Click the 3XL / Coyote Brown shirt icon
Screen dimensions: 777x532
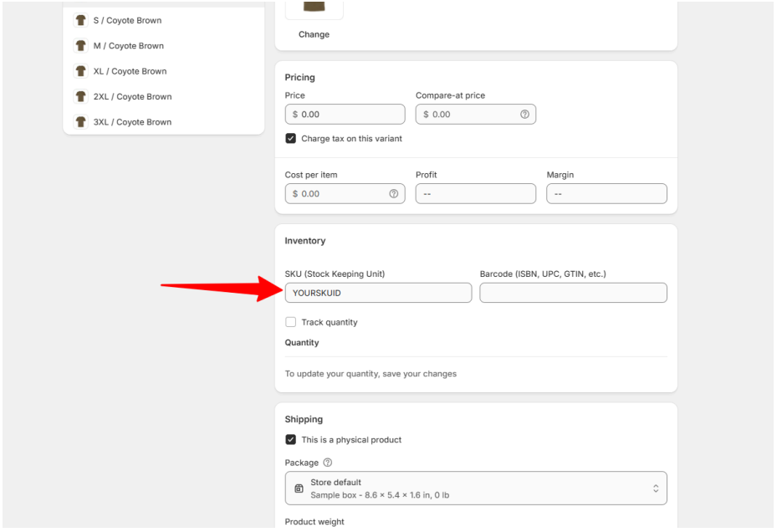point(80,122)
